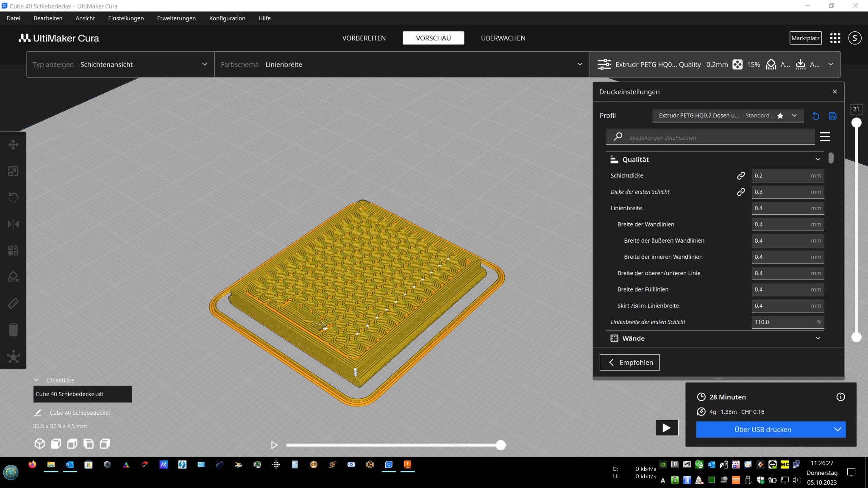
Task: Open the apps grid icon near Marktplatz
Action: (835, 38)
